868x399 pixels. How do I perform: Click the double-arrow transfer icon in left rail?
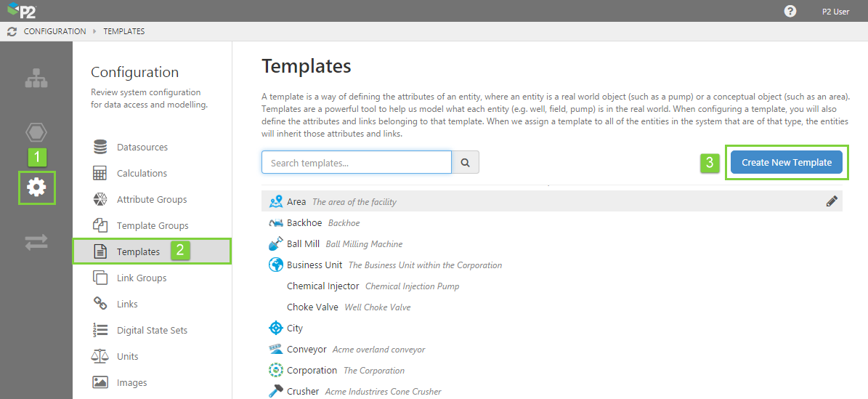pos(36,243)
